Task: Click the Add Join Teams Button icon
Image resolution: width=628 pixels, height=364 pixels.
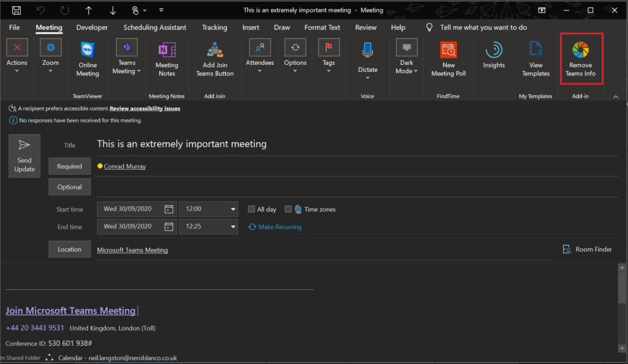Action: point(215,59)
